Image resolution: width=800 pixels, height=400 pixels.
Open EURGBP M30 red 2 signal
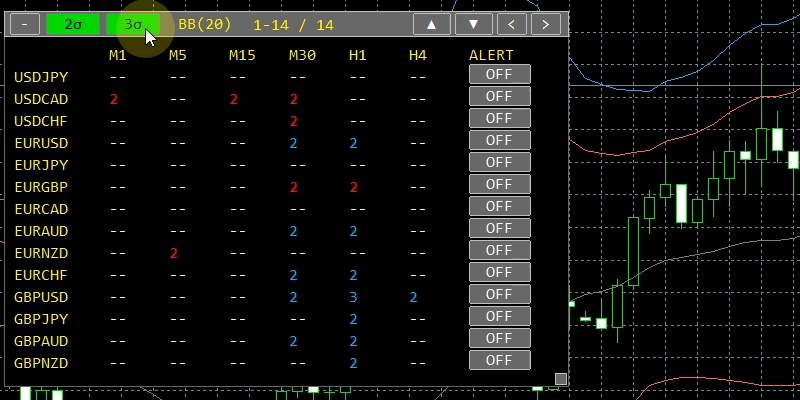pos(293,187)
